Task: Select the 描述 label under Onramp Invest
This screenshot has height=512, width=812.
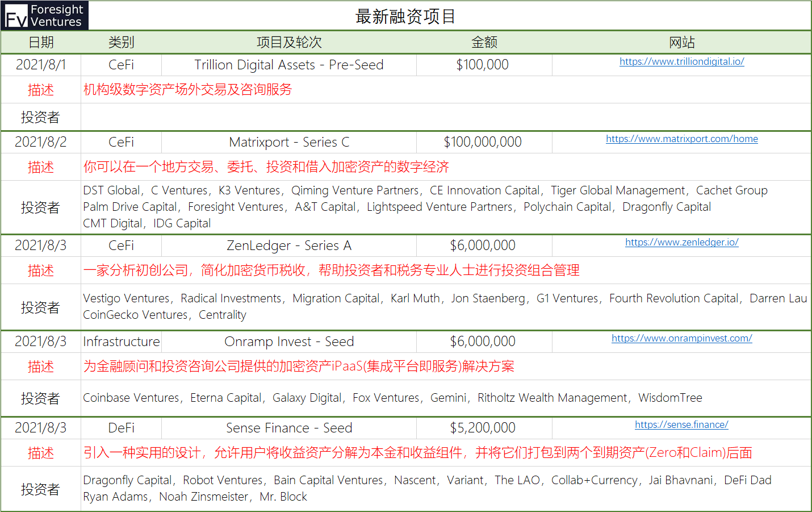Action: click(x=41, y=367)
